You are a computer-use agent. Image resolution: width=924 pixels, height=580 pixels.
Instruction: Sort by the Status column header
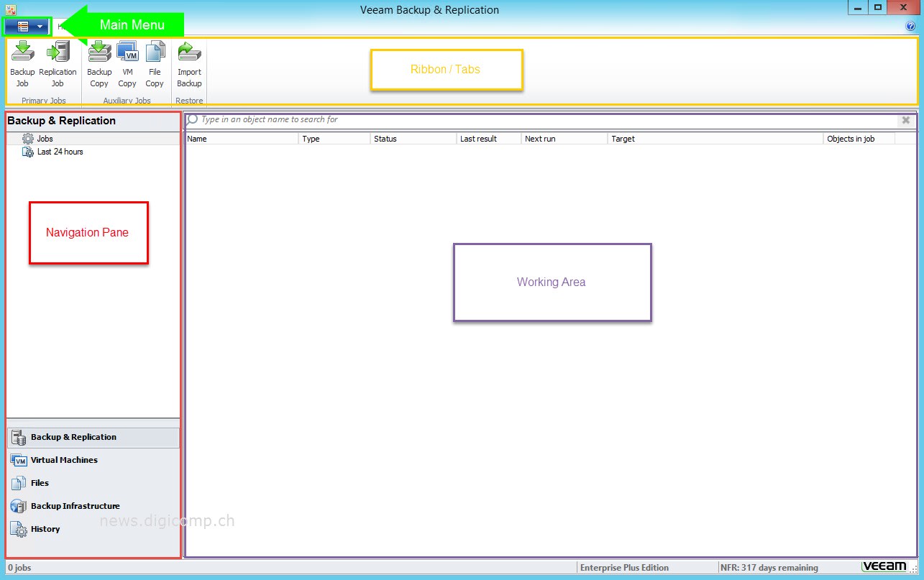tap(413, 139)
